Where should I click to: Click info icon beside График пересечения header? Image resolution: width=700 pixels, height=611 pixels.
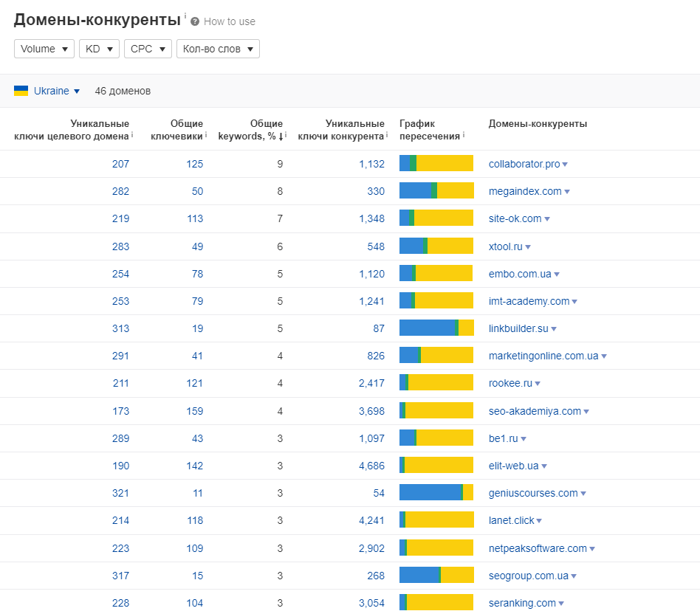click(x=464, y=135)
